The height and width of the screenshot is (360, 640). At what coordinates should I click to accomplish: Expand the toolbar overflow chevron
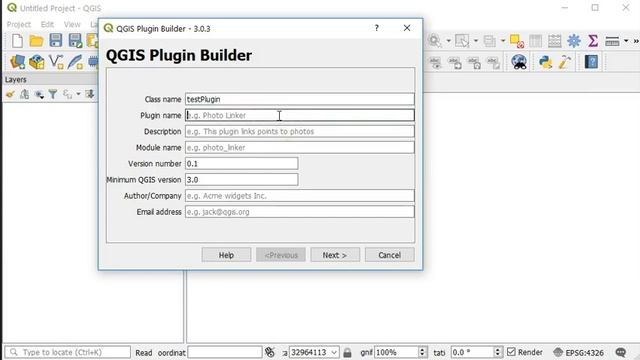tap(636, 41)
